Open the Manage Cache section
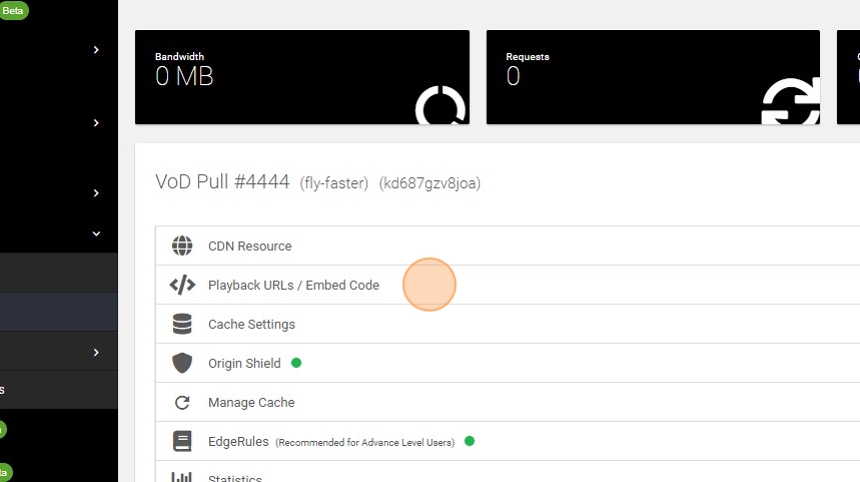The height and width of the screenshot is (482, 860). click(507, 402)
